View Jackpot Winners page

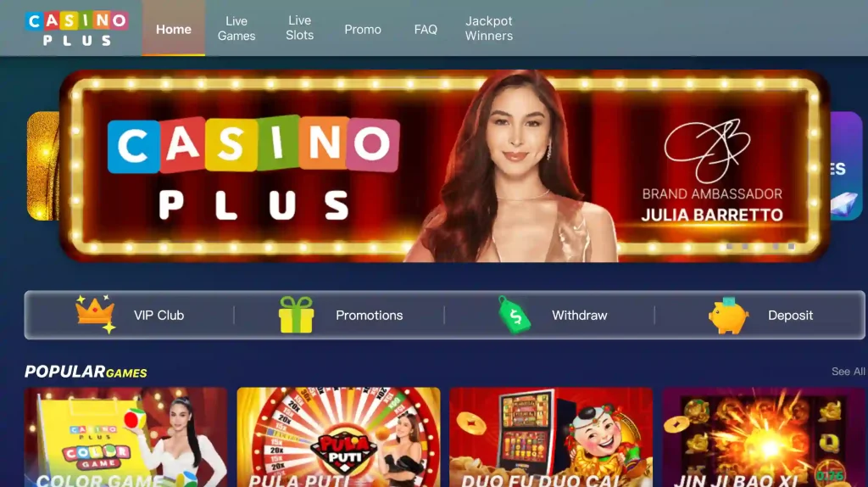point(489,28)
